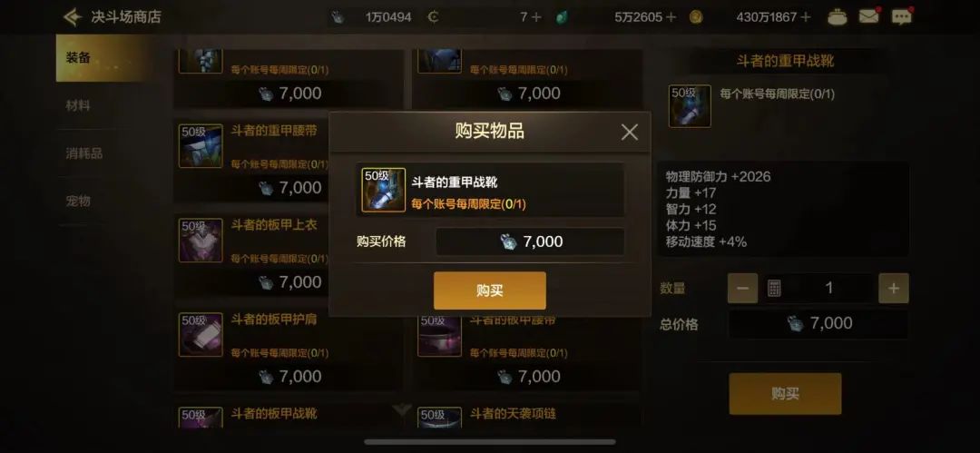Switch to the 消耗品 tab

(x=83, y=153)
